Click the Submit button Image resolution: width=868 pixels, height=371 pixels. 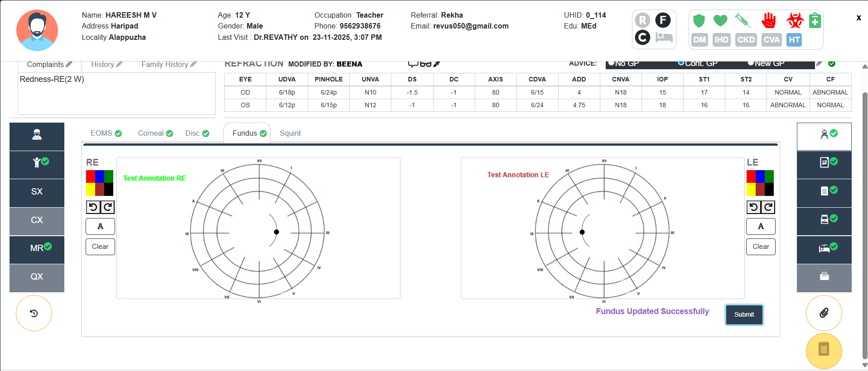pos(744,314)
